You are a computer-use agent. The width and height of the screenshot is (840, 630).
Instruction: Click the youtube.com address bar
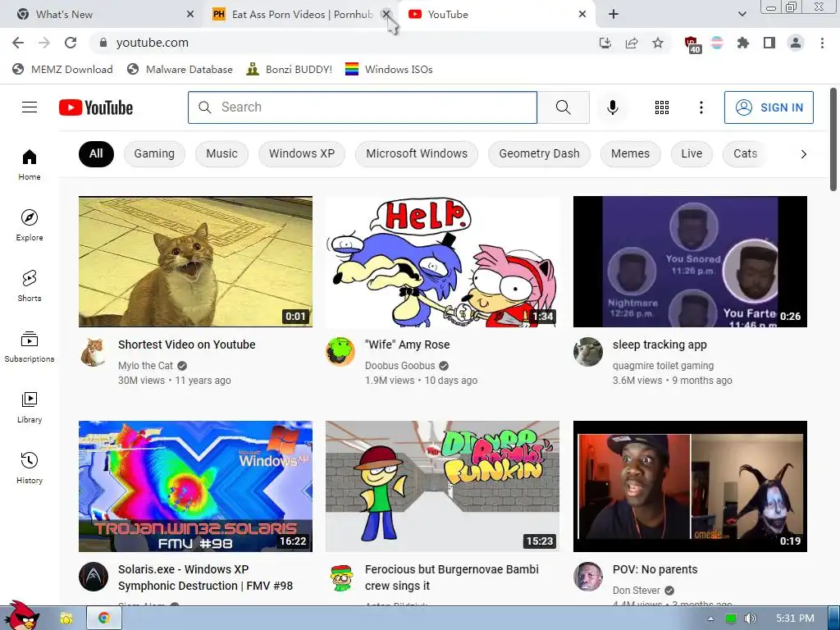[343, 43]
